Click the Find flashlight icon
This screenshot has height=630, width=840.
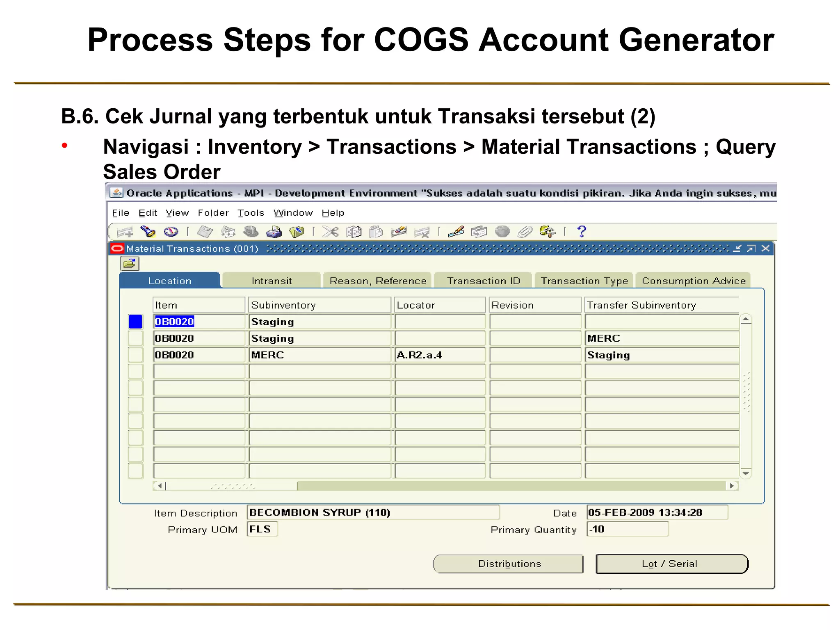tap(148, 232)
